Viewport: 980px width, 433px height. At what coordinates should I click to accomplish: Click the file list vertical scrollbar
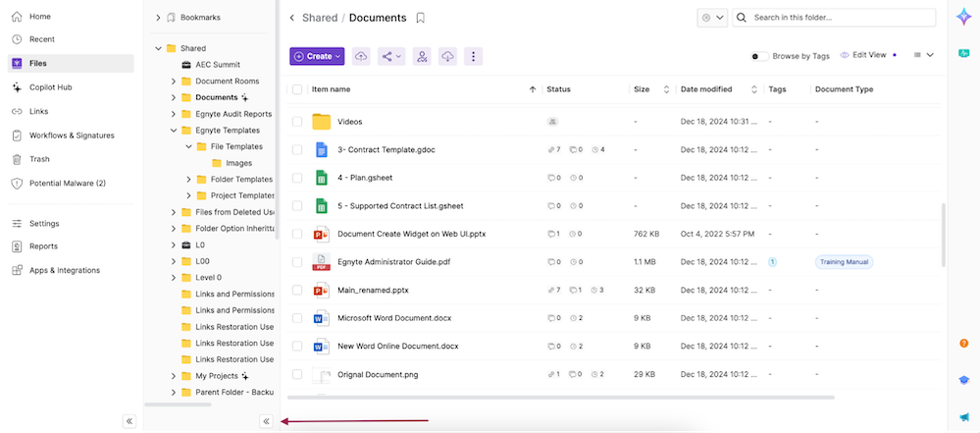[943, 236]
